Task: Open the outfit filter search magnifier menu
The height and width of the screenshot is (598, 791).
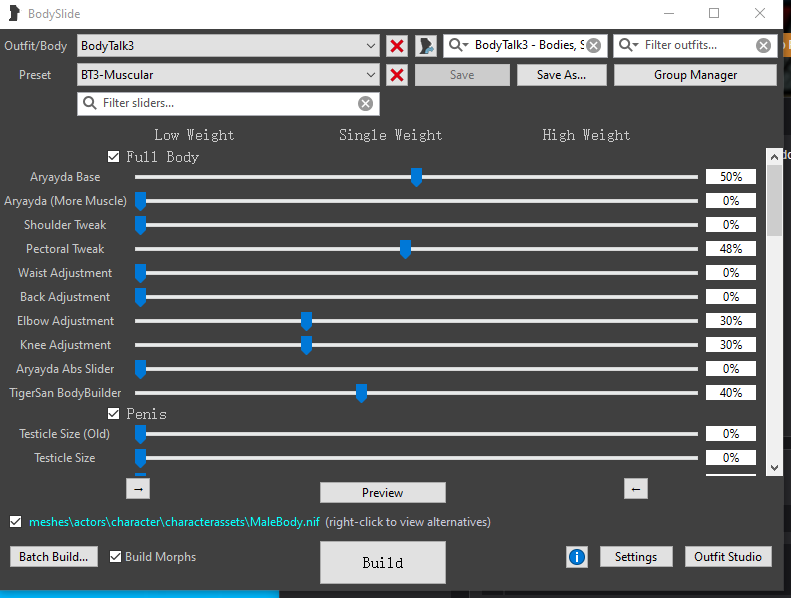Action: [628, 45]
